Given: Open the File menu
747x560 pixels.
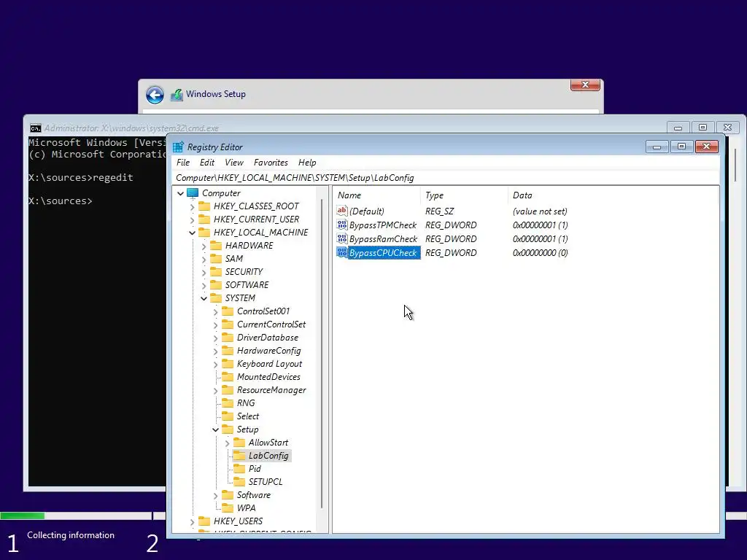Looking at the screenshot, I should click(x=183, y=163).
